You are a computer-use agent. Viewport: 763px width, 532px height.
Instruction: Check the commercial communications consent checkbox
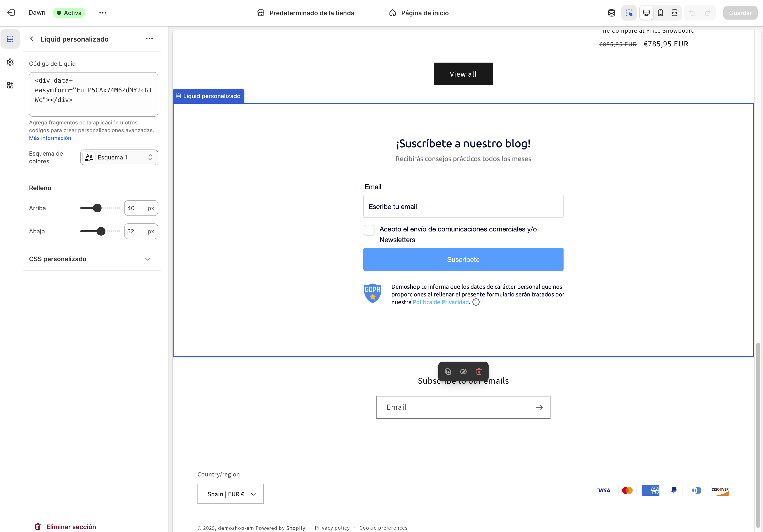point(369,230)
